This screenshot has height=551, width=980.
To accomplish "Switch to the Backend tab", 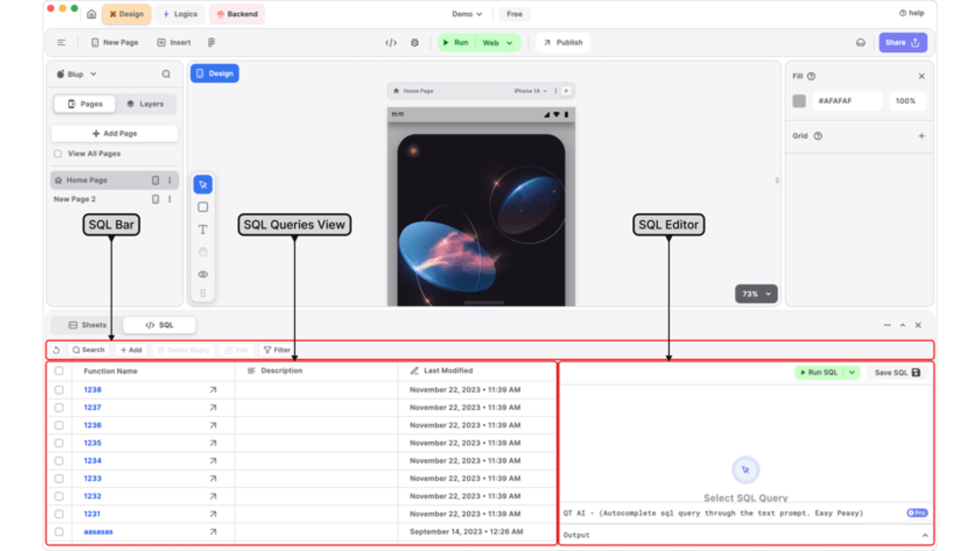I will click(x=237, y=14).
